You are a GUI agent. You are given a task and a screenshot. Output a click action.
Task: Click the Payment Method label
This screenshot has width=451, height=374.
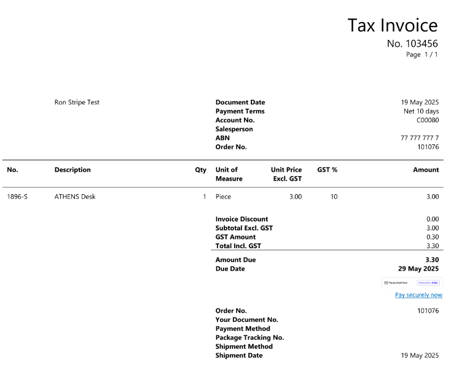243,329
